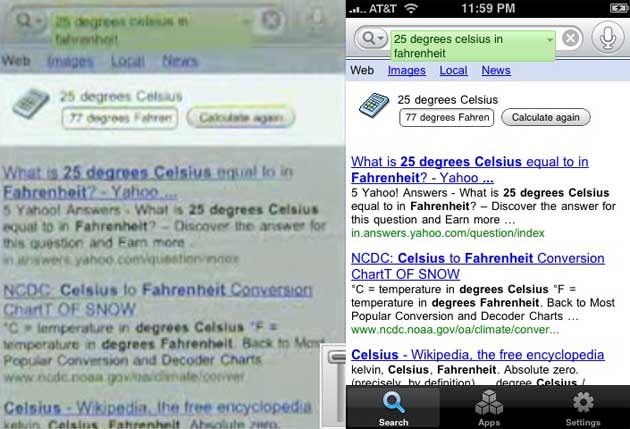Clear search with X in left blurred panel
The height and width of the screenshot is (429, 630).
tap(271, 20)
